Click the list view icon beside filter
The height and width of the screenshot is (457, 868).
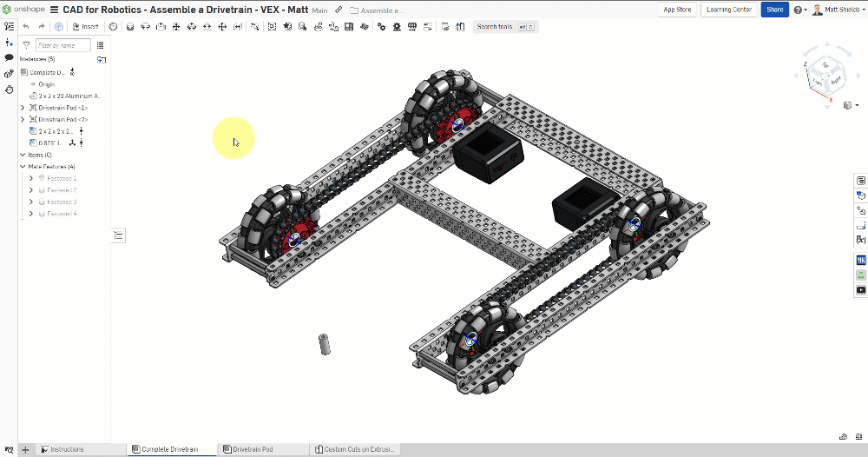point(100,45)
